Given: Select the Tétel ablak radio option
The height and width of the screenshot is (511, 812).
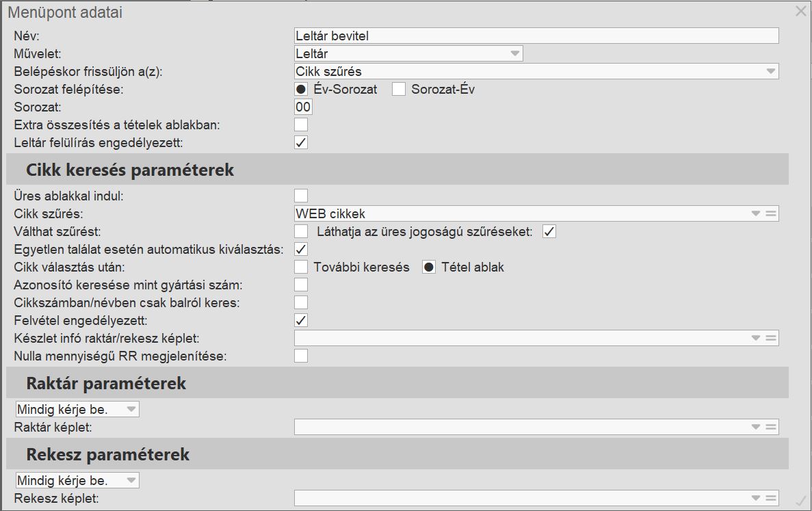Looking at the screenshot, I should (429, 267).
